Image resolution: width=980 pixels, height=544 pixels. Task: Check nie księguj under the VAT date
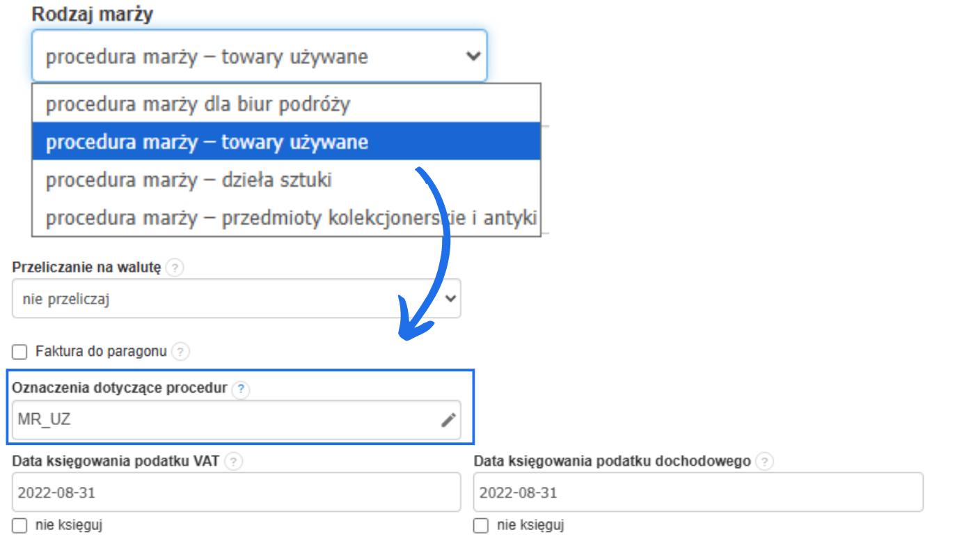click(x=19, y=525)
